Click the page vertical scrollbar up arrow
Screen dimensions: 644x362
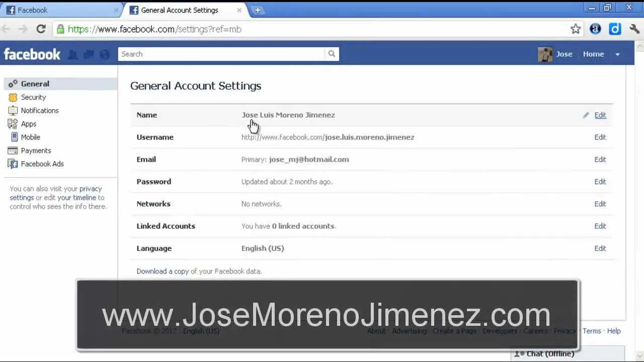coord(639,46)
